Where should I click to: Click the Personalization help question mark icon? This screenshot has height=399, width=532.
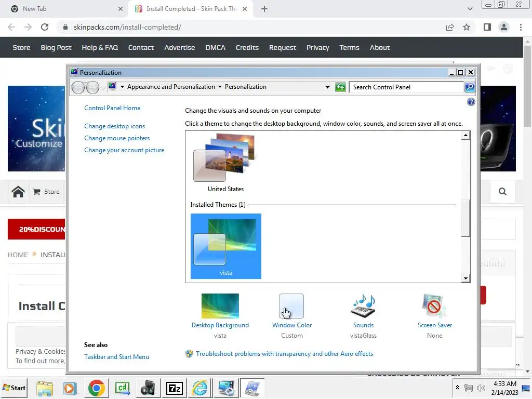click(471, 102)
